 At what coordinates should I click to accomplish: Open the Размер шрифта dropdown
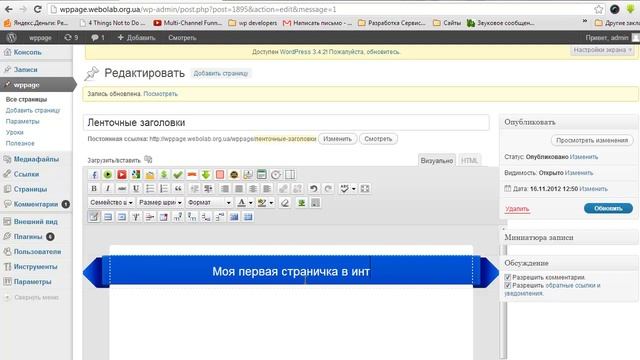coord(160,202)
